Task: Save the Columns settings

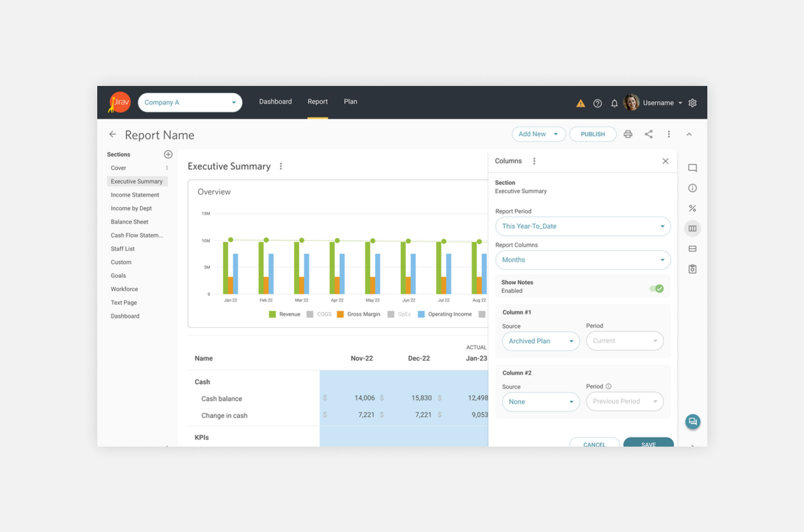Action: point(648,443)
